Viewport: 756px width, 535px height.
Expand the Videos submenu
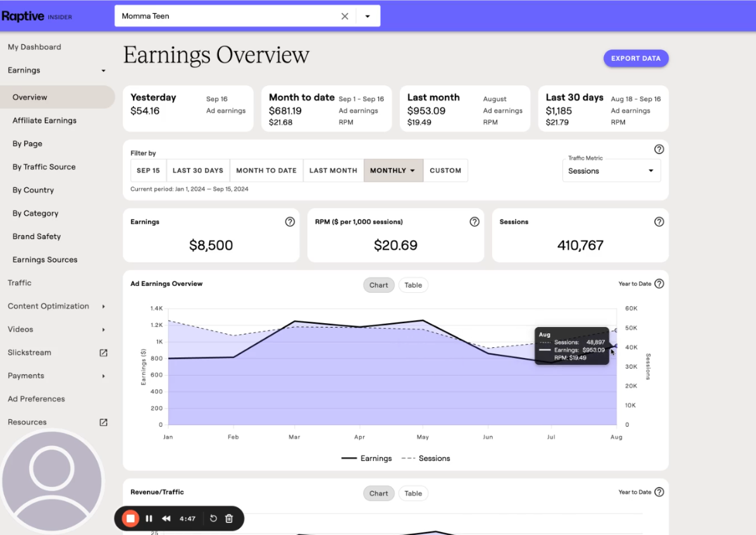point(103,329)
